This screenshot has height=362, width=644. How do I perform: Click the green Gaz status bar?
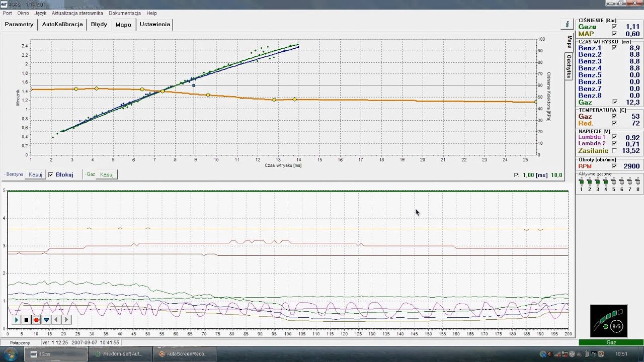(611, 342)
